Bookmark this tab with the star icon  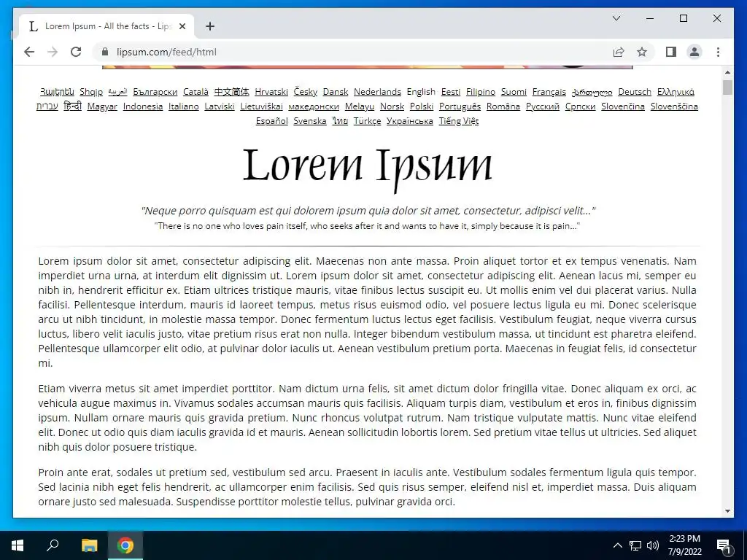pos(642,52)
